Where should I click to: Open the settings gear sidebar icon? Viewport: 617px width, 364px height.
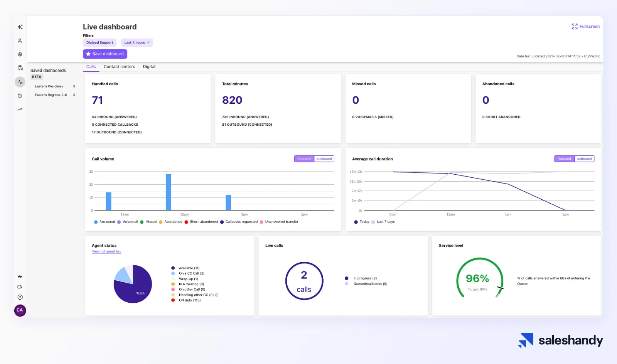coord(20,54)
